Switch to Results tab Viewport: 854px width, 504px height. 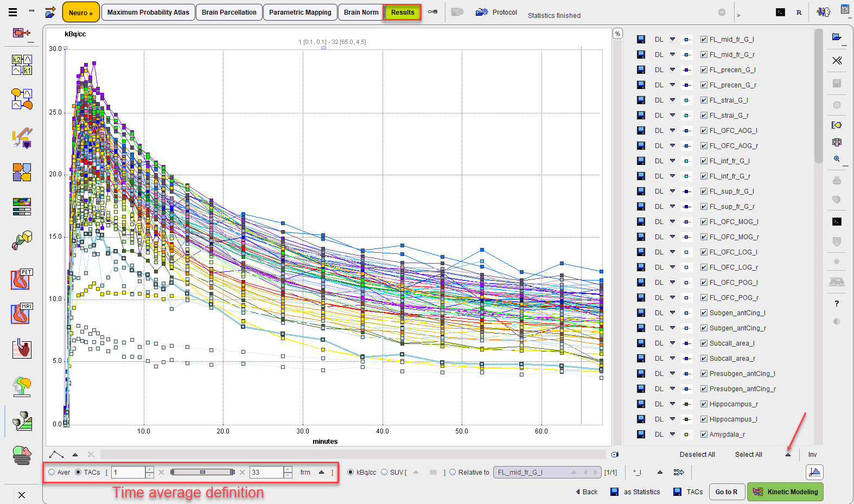[x=403, y=12]
